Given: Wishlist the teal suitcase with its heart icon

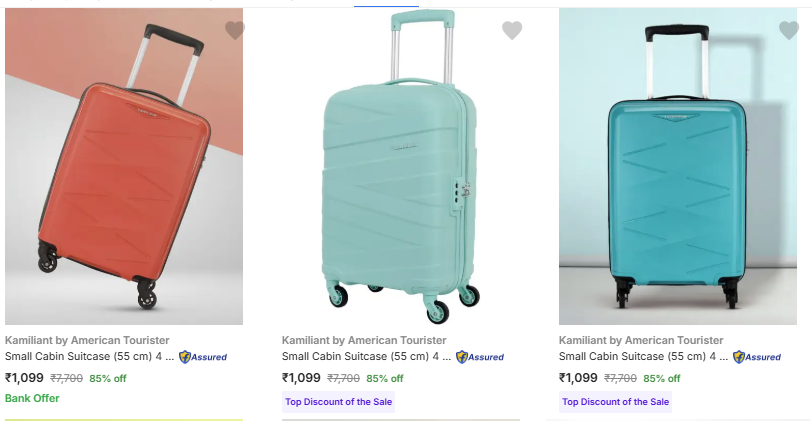Looking at the screenshot, I should click(x=789, y=31).
